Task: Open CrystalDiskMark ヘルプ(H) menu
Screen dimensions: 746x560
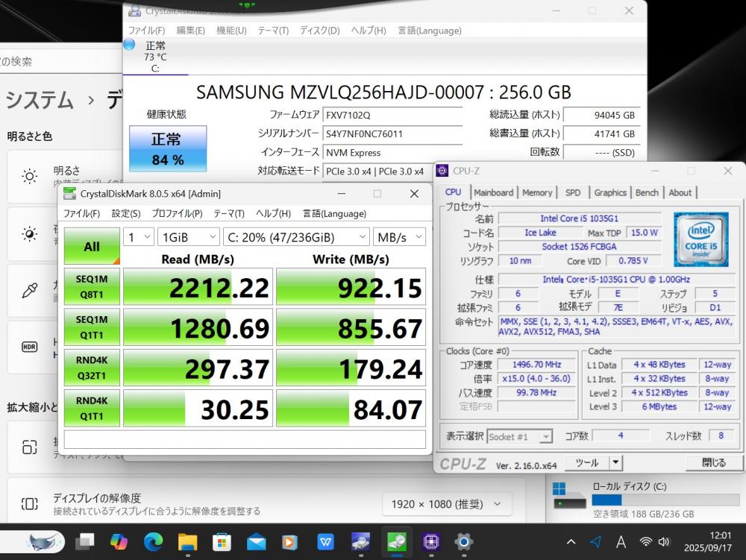Action: tap(273, 213)
